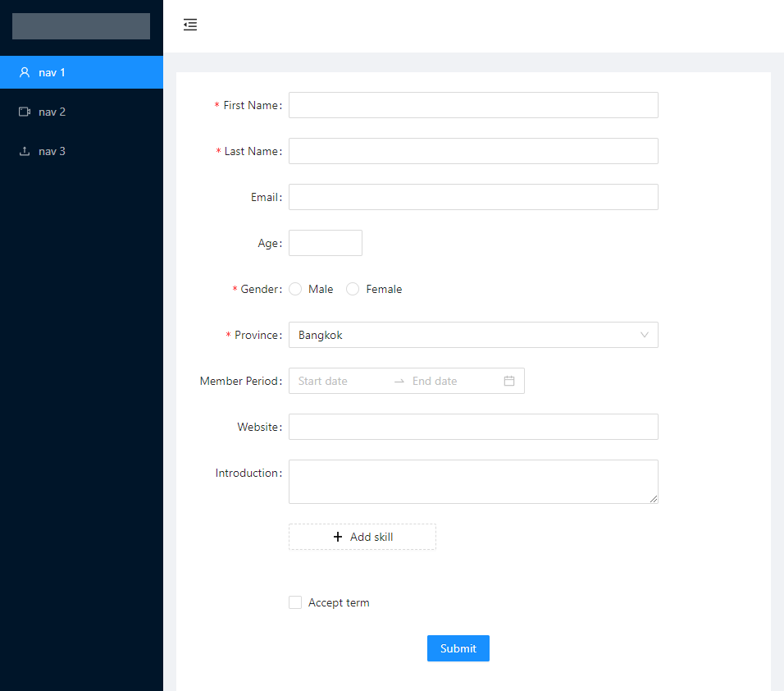Screen dimensions: 784x691
Task: Click the video camera icon beside nav 2
Action: pos(25,112)
